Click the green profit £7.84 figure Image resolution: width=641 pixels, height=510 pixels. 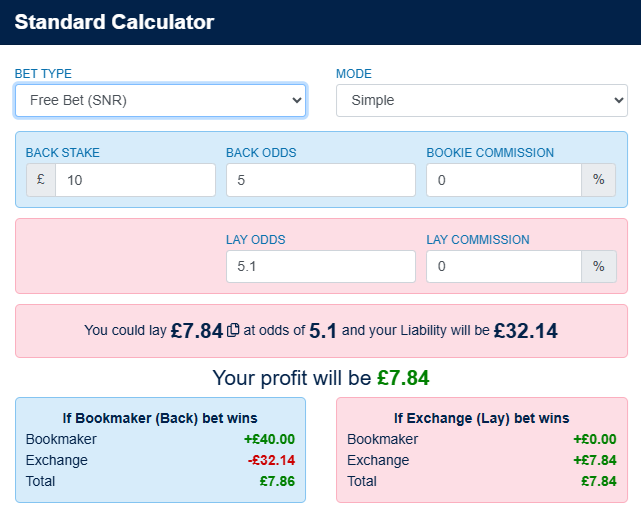(x=403, y=378)
